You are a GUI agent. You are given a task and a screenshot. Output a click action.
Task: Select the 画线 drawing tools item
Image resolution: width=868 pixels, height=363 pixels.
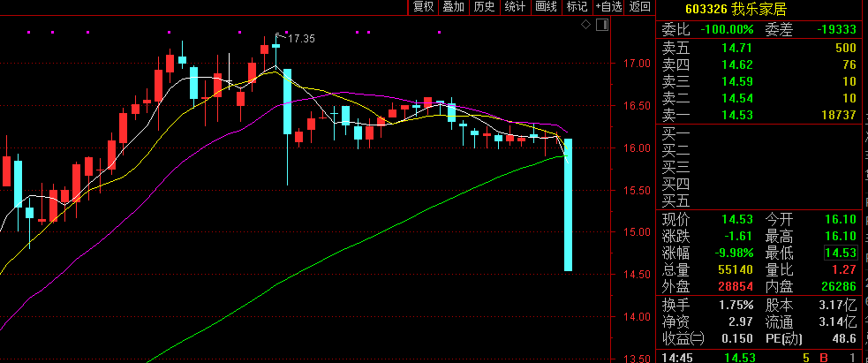point(546,7)
